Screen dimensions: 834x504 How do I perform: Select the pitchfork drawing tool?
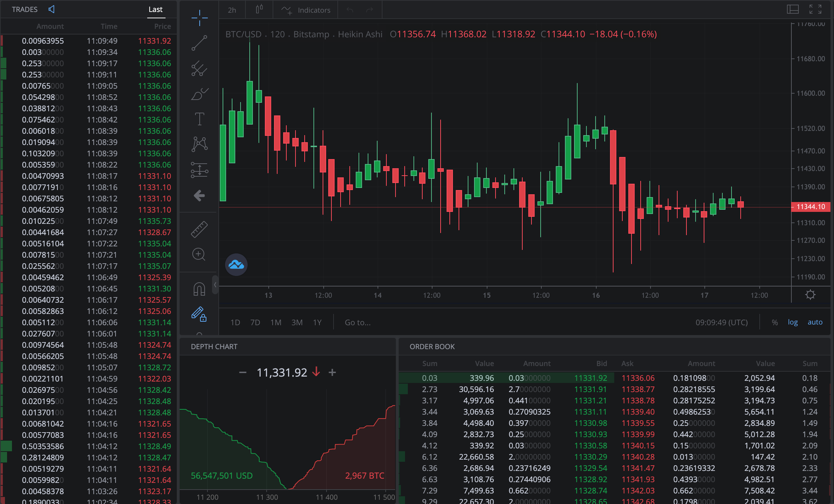[x=199, y=69]
